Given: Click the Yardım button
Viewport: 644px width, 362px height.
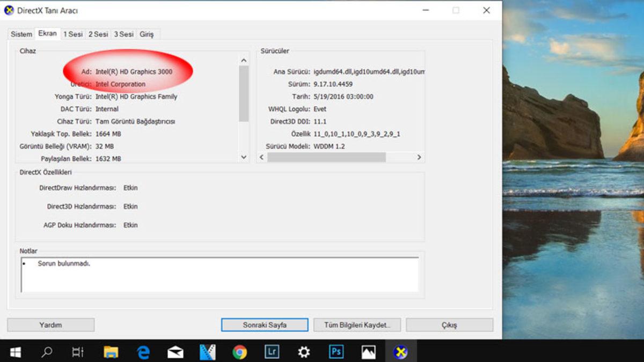Looking at the screenshot, I should coord(50,325).
